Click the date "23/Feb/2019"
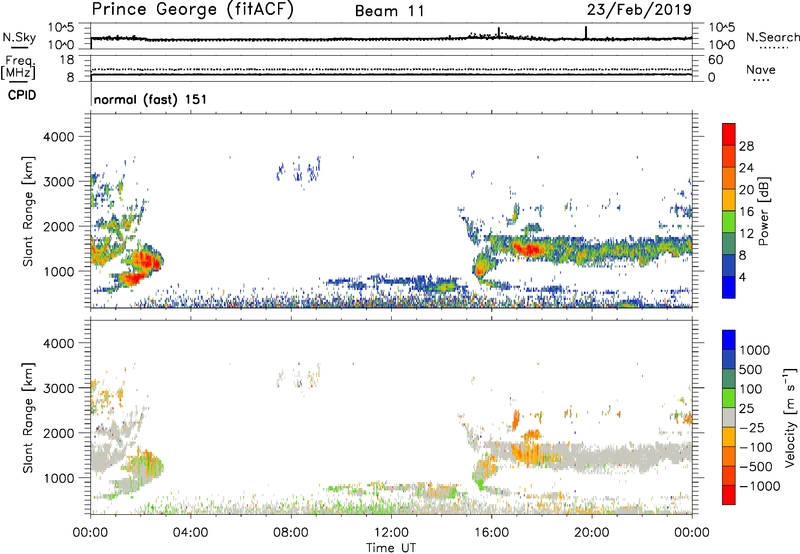 (638, 9)
